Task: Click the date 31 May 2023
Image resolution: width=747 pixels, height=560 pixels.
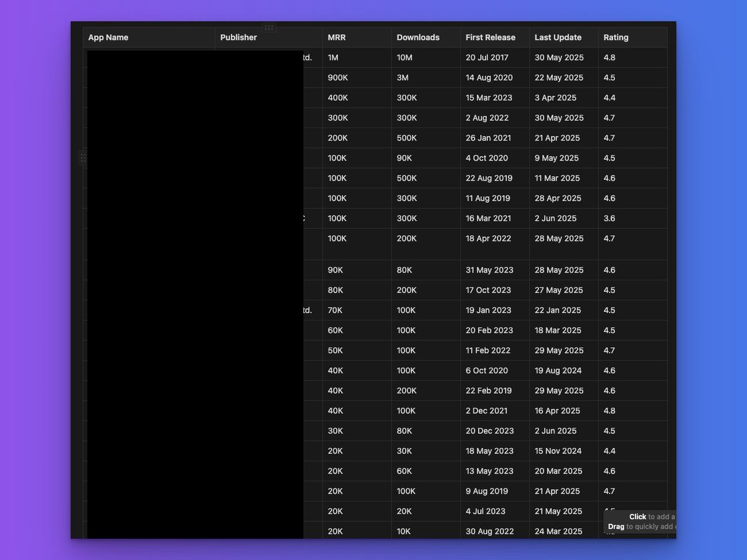Action: pyautogui.click(x=490, y=270)
